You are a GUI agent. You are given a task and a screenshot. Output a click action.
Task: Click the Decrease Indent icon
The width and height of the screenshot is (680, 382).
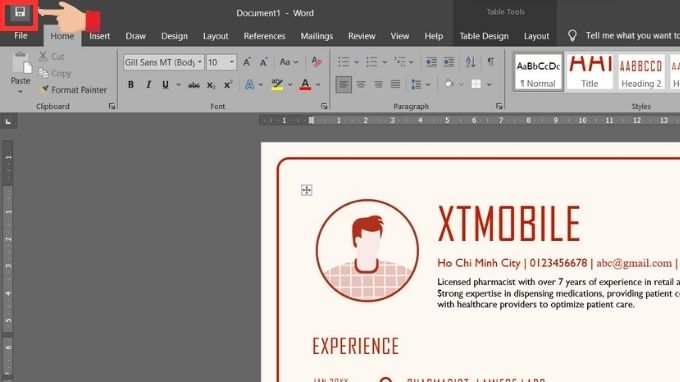431,62
